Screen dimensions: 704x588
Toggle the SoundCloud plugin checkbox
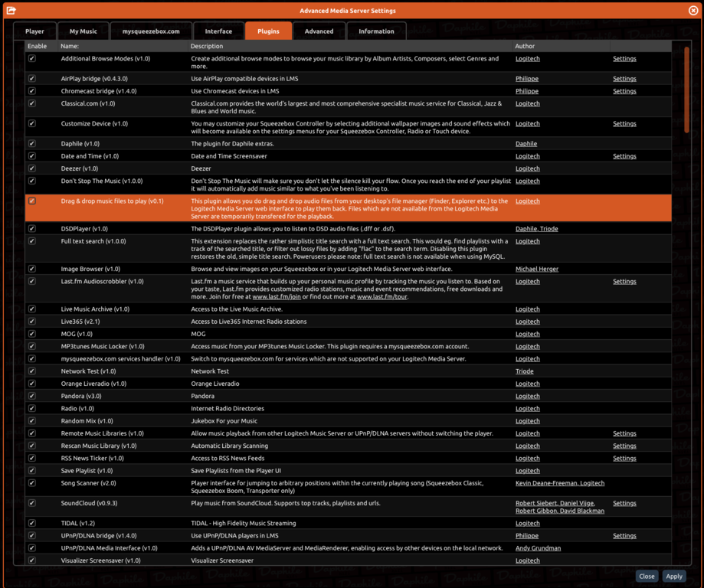pyautogui.click(x=32, y=503)
